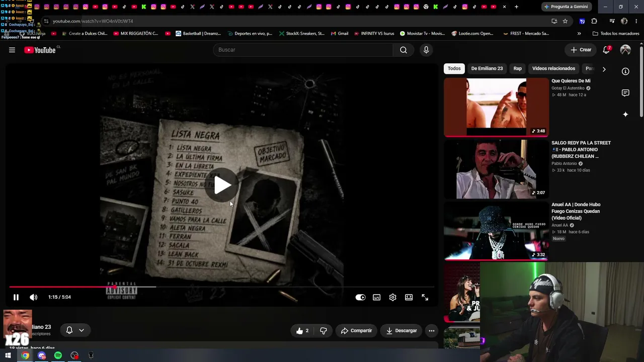The width and height of the screenshot is (644, 362).
Task: Share the video via Compartir
Action: click(x=356, y=330)
